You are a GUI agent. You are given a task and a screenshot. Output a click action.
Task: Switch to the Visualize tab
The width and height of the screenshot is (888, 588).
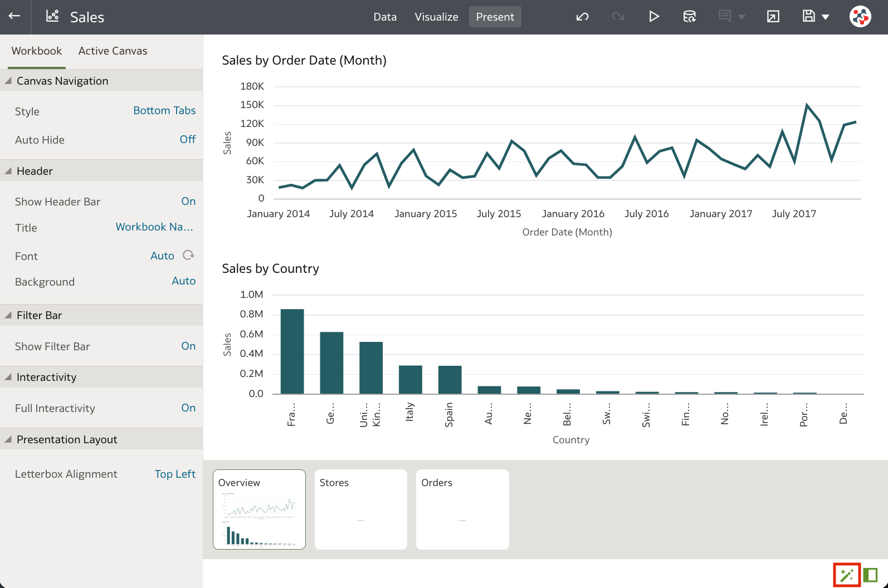(436, 17)
